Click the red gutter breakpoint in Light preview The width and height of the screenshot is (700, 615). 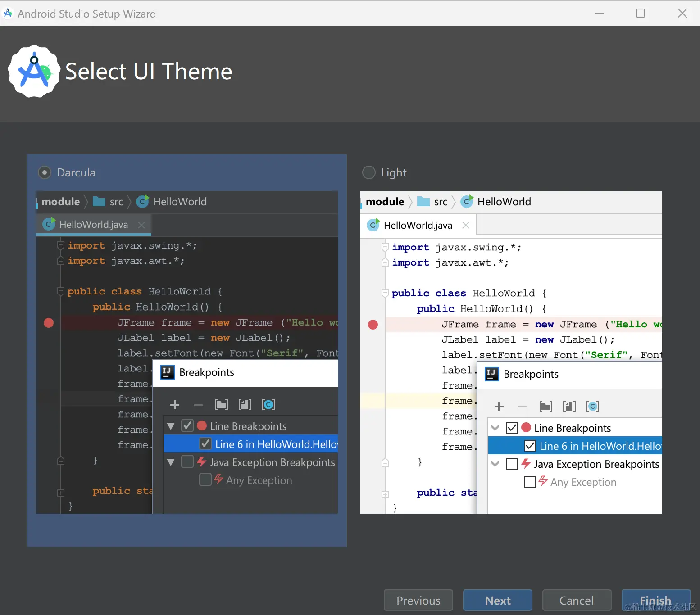point(373,325)
